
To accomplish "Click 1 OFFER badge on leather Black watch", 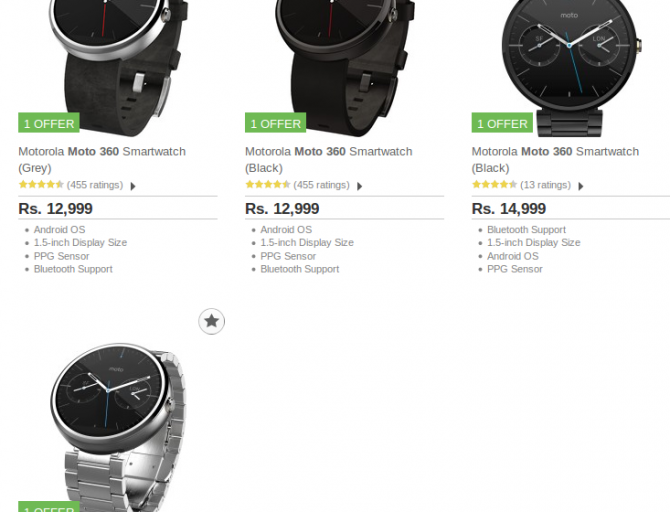I will 276,123.
